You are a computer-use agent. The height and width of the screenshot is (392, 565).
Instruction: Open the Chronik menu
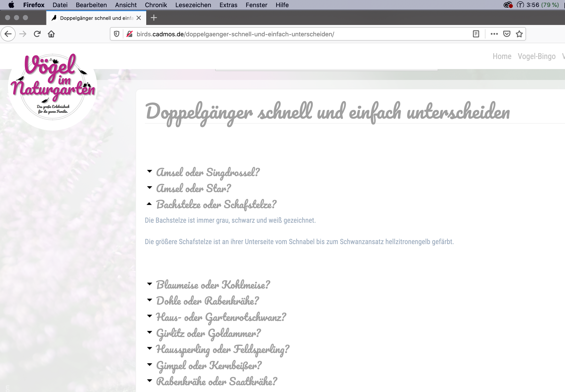tap(156, 5)
